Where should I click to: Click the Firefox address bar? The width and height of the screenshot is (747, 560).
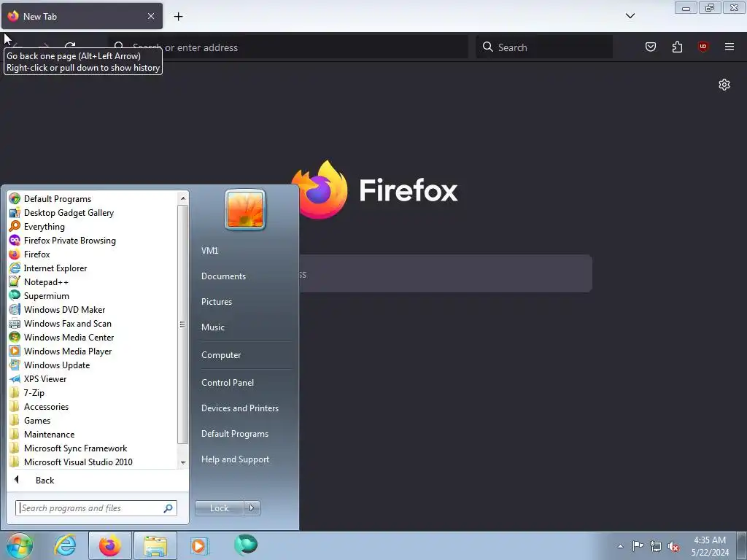(288, 47)
